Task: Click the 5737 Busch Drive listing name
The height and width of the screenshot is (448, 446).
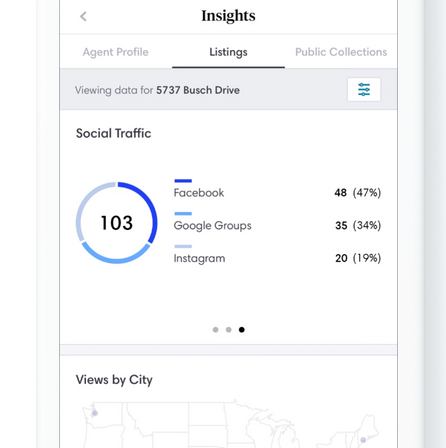Action: point(198,90)
